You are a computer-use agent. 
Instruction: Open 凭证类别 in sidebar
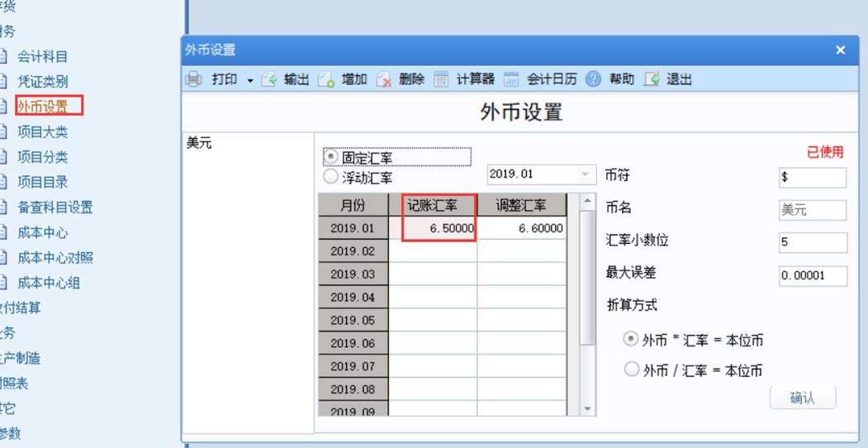[42, 81]
